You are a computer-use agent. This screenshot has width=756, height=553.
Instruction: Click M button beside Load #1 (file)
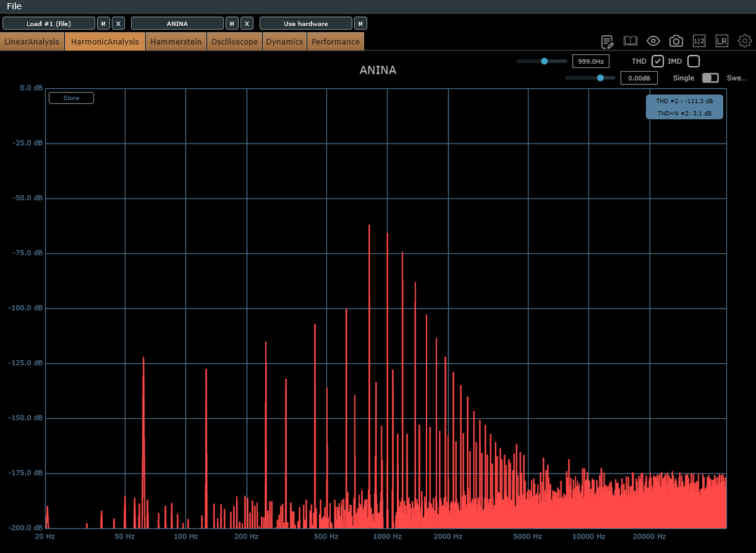click(x=103, y=23)
